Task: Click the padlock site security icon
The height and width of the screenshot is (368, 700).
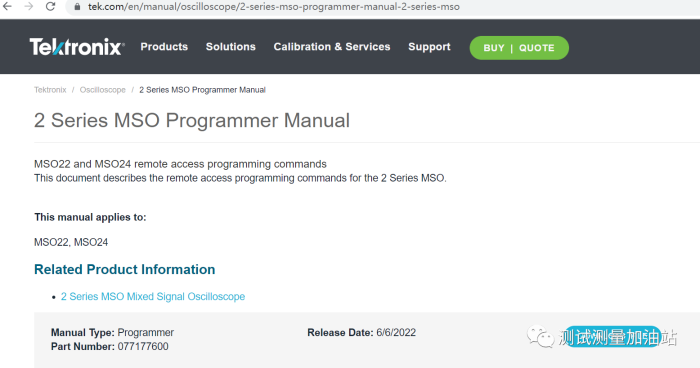Action: [77, 7]
